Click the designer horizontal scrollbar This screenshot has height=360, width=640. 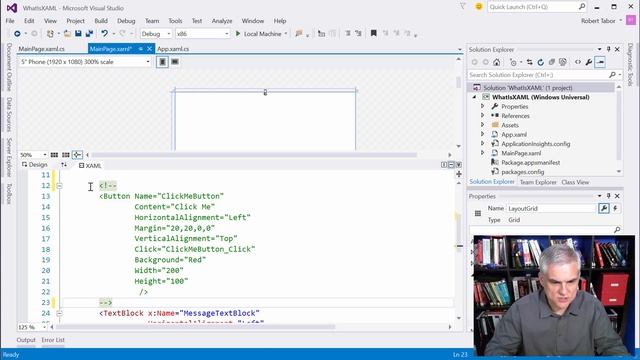254,155
